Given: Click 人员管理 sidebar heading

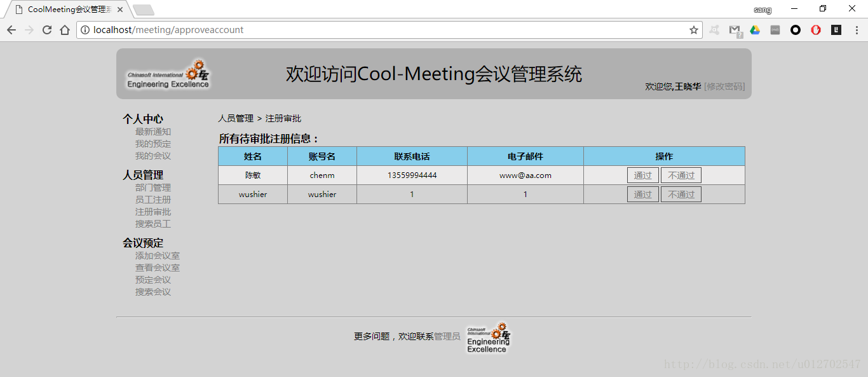Looking at the screenshot, I should coord(143,175).
